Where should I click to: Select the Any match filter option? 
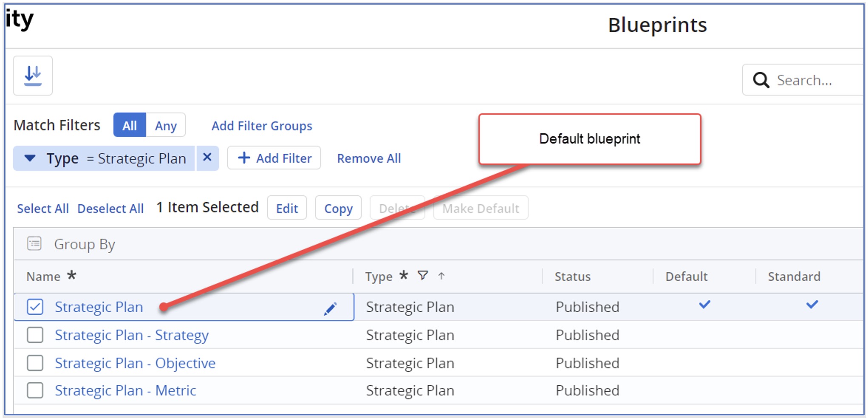166,125
